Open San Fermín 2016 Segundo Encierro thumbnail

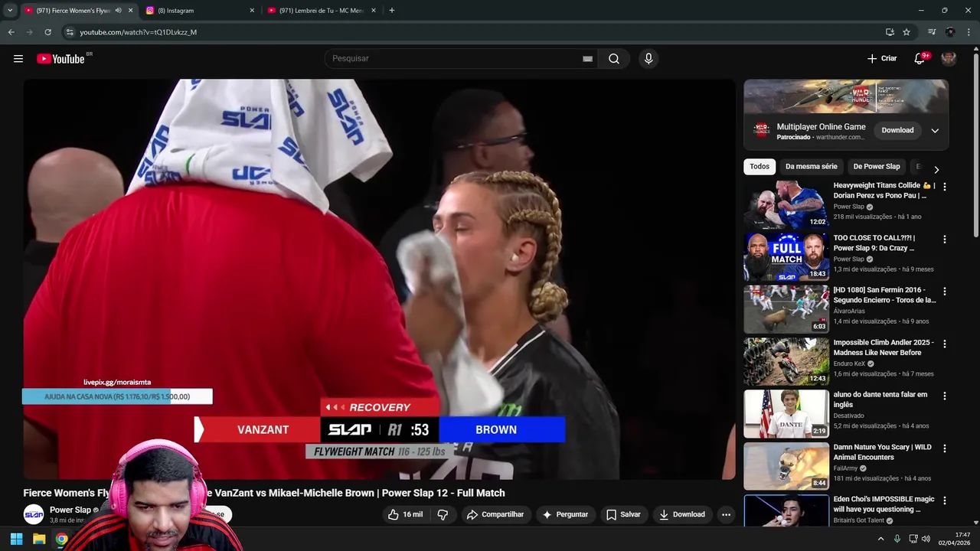point(786,309)
